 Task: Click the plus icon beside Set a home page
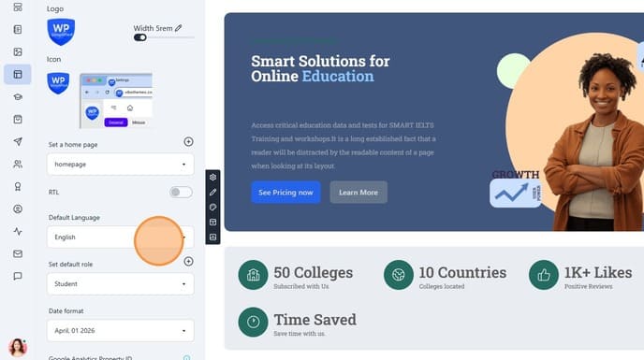coord(188,141)
